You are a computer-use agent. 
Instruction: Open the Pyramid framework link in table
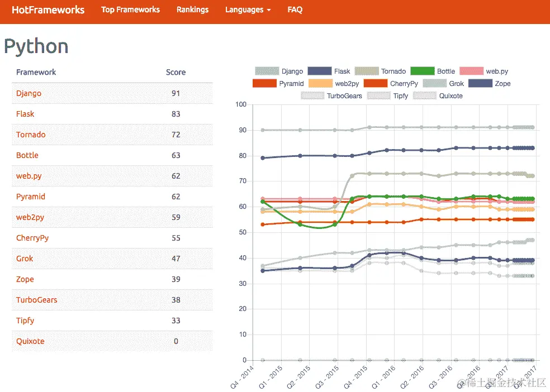point(31,197)
